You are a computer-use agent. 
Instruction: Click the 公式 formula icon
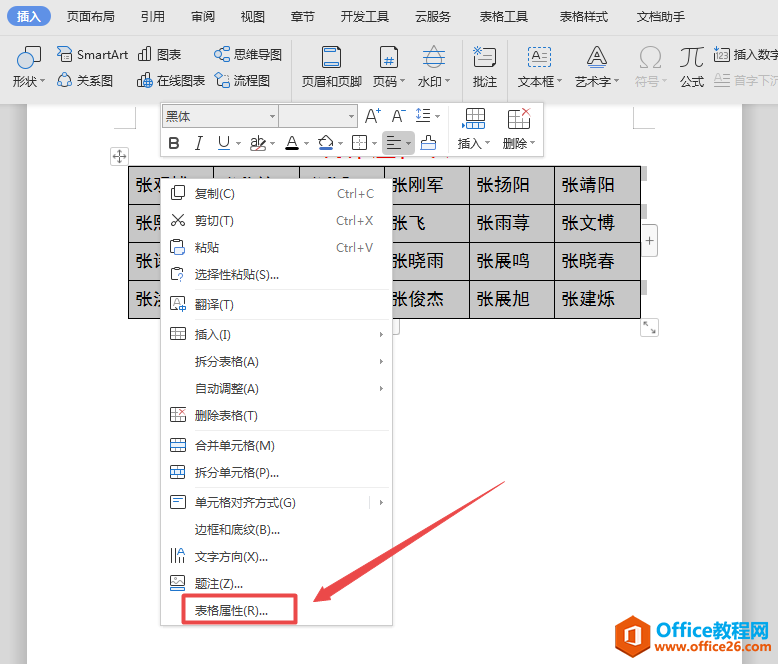coord(692,58)
